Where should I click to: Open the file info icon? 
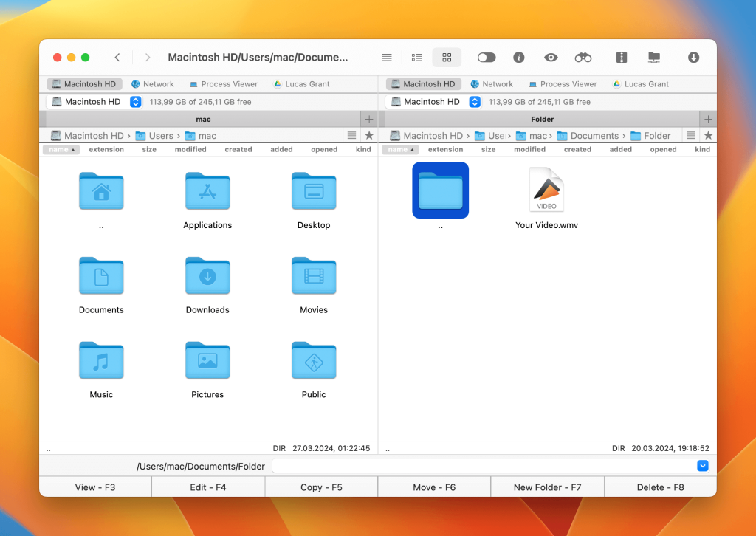[519, 58]
